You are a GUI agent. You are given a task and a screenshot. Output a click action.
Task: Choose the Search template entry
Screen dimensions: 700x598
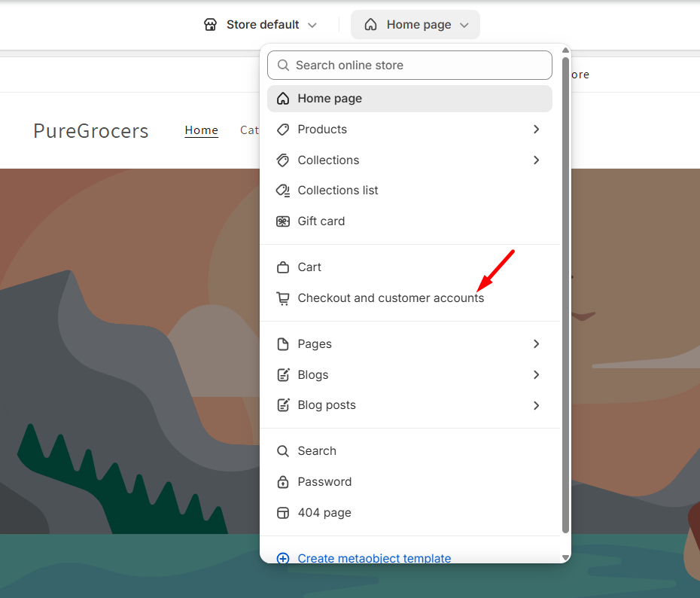[317, 451]
